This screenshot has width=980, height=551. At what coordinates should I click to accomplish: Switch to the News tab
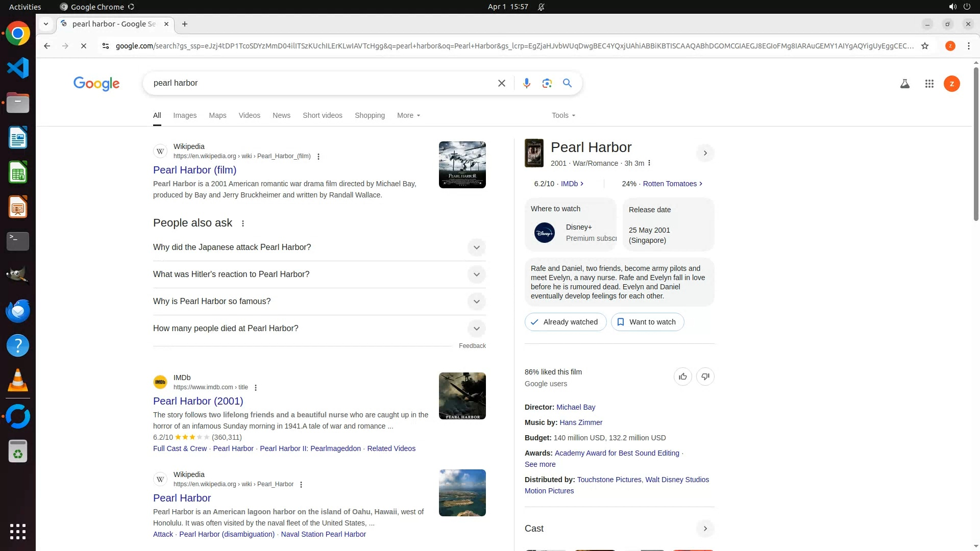click(x=281, y=115)
